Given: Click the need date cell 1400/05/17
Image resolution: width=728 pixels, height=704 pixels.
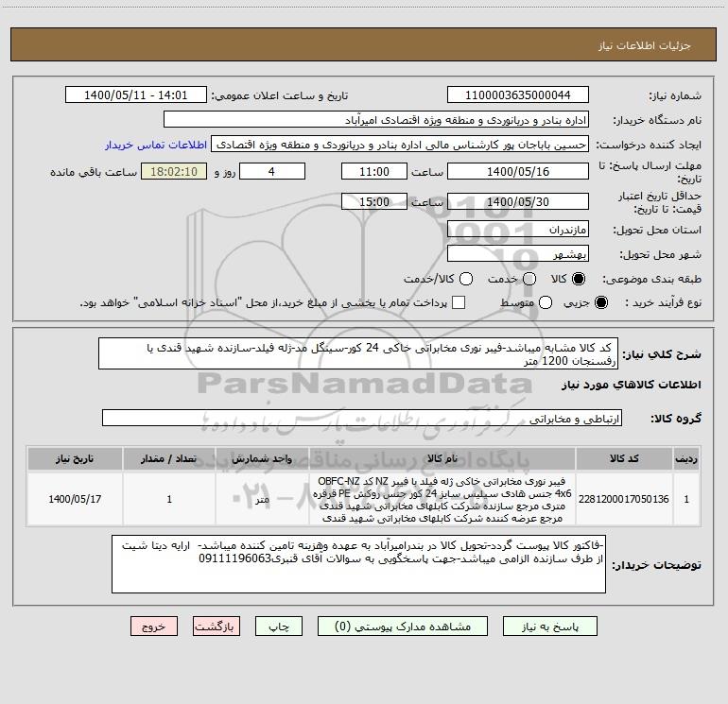Looking at the screenshot, I should [75, 499].
